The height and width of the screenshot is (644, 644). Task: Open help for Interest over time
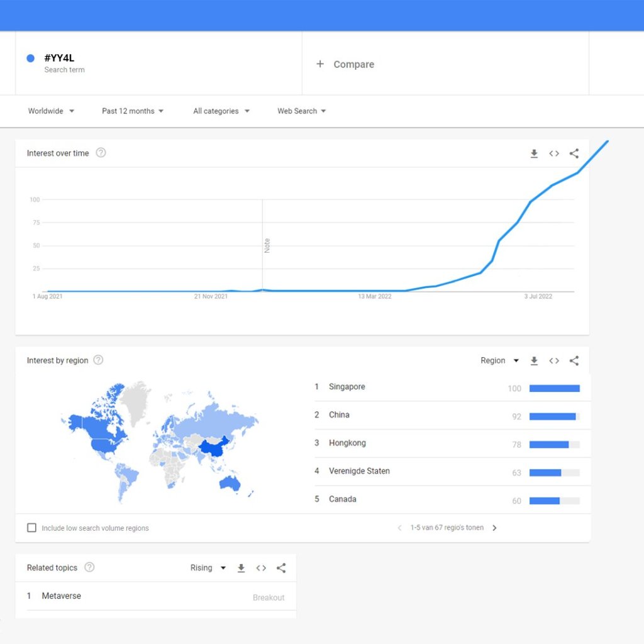(x=101, y=153)
